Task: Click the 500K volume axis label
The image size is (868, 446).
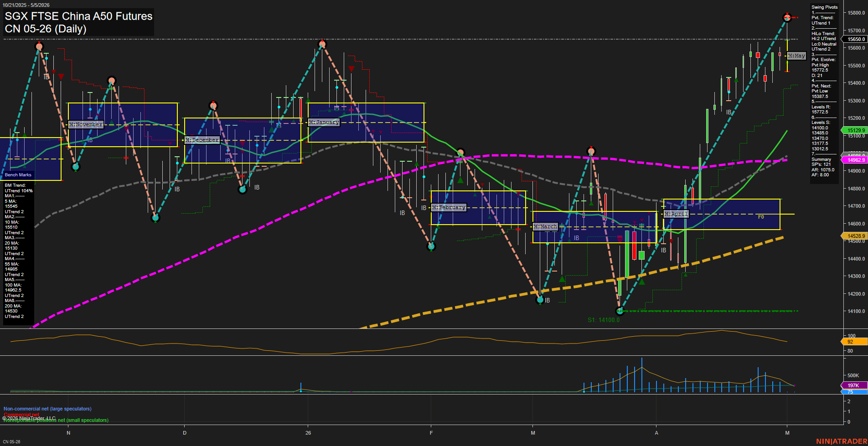Action: (853, 375)
